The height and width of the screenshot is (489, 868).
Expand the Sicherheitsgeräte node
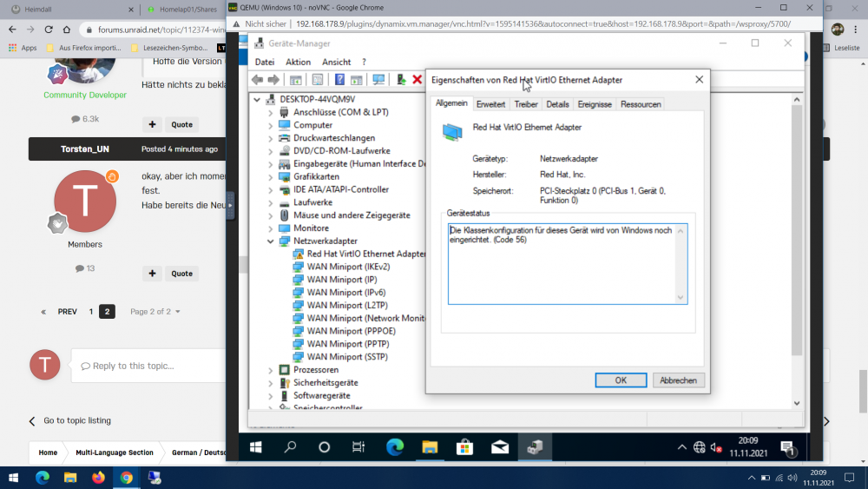coord(271,383)
